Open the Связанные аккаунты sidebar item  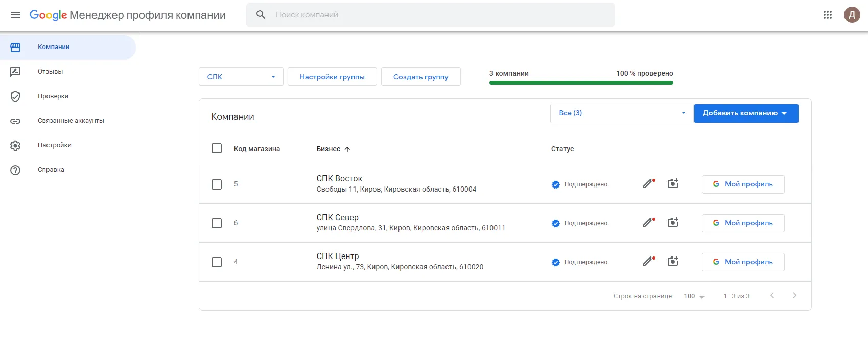[68, 121]
